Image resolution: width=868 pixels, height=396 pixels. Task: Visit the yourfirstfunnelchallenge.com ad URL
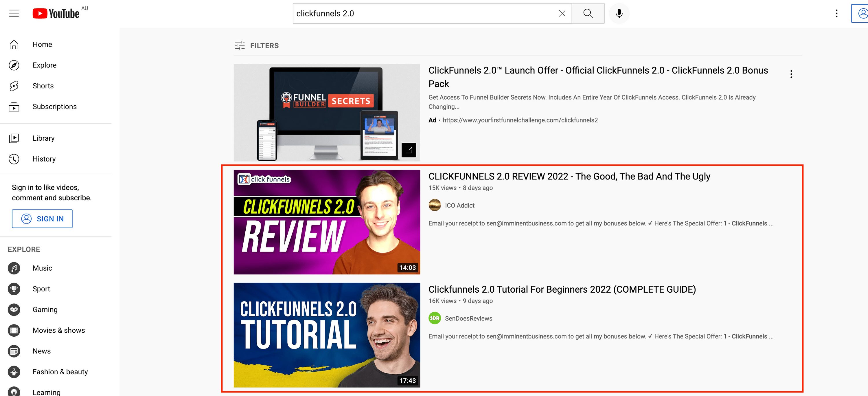520,120
